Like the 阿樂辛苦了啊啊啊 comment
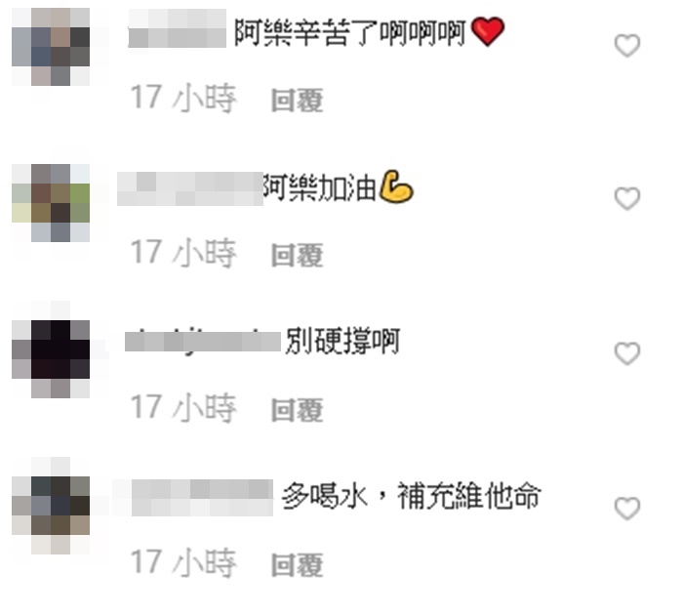This screenshot has width=683, height=616. pos(626,45)
